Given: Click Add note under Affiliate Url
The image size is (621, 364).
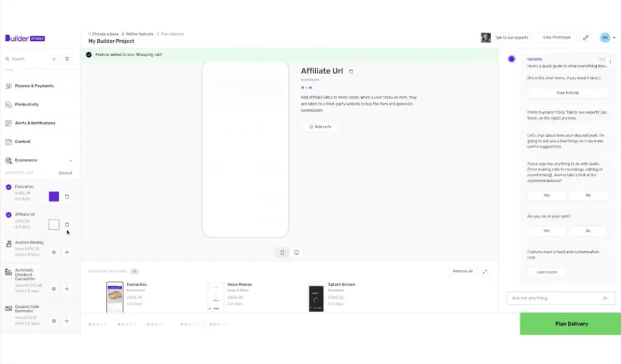Looking at the screenshot, I should (x=320, y=126).
